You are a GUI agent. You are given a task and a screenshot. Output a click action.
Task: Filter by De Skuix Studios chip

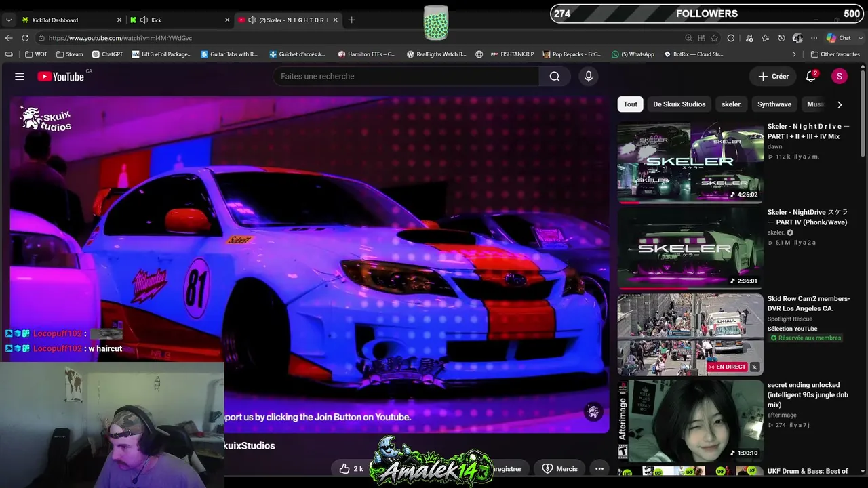pyautogui.click(x=679, y=104)
